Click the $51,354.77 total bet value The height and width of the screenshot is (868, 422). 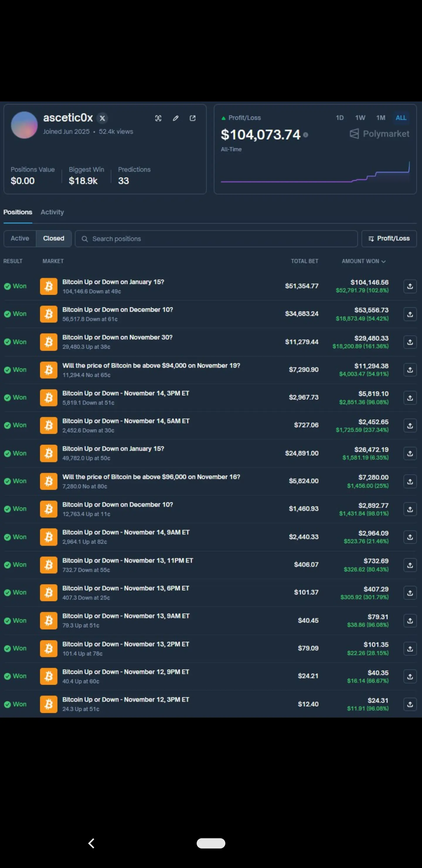(302, 286)
